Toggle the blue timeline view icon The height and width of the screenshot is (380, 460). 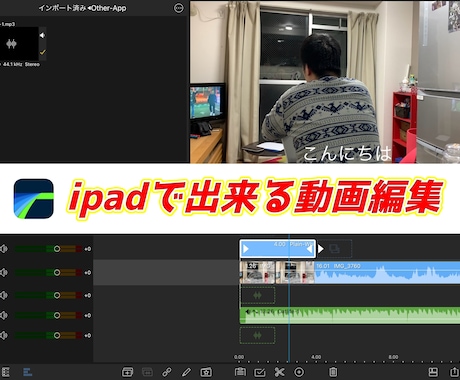tap(28, 372)
